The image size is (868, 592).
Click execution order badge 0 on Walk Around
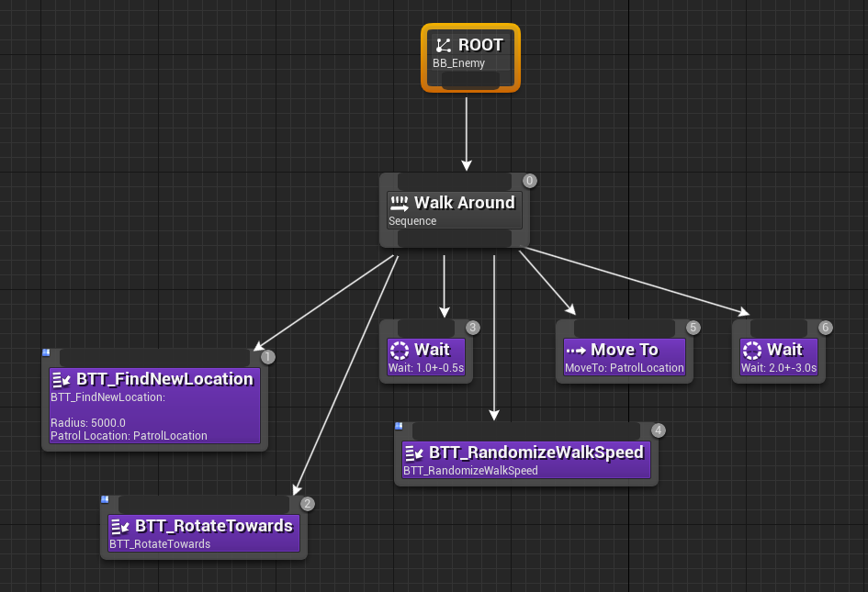tap(529, 181)
